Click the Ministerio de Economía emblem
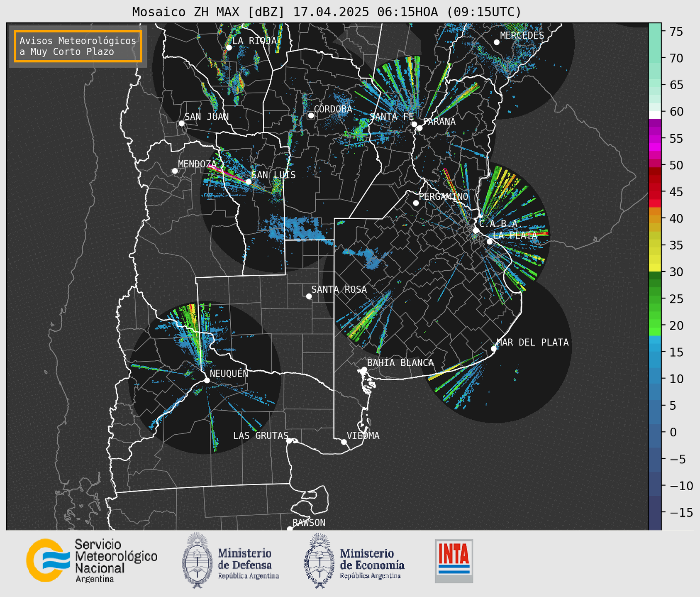The width and height of the screenshot is (700, 597). tap(320, 560)
